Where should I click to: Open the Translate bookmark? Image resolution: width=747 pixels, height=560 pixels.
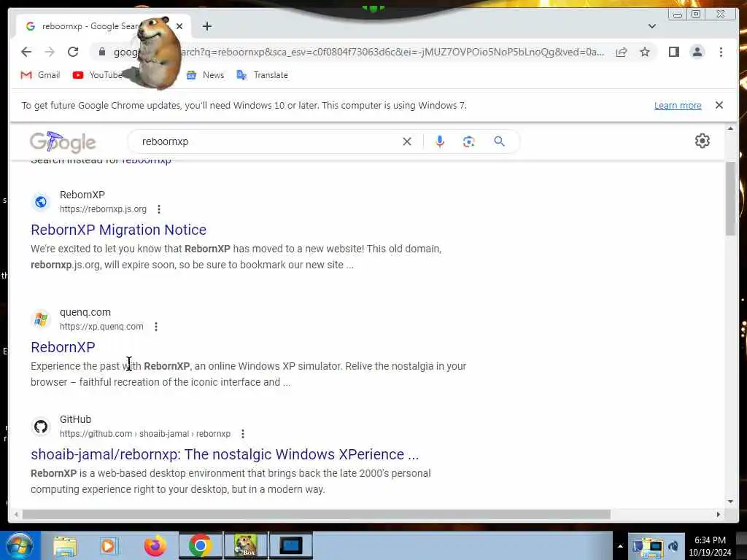coord(263,75)
